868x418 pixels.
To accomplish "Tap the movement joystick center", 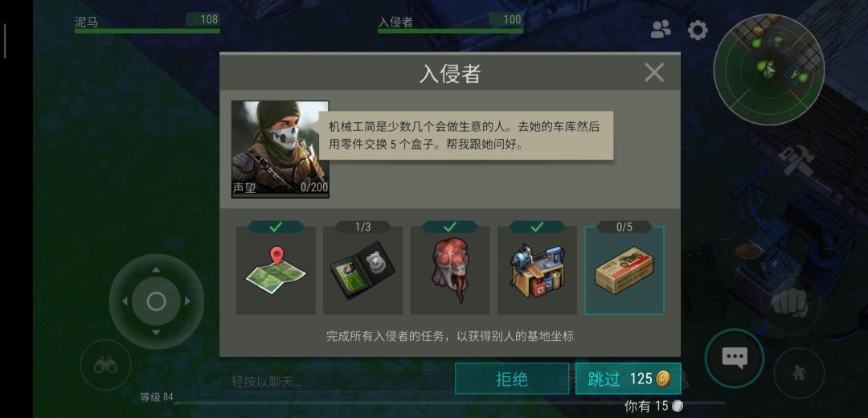I will point(156,301).
